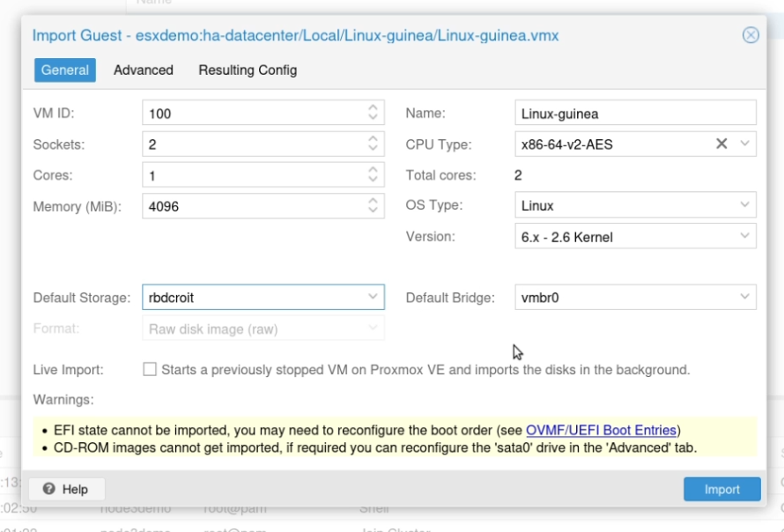This screenshot has width=784, height=532.
Task: Increase the Memory (MiB) spinner value
Action: (x=373, y=201)
